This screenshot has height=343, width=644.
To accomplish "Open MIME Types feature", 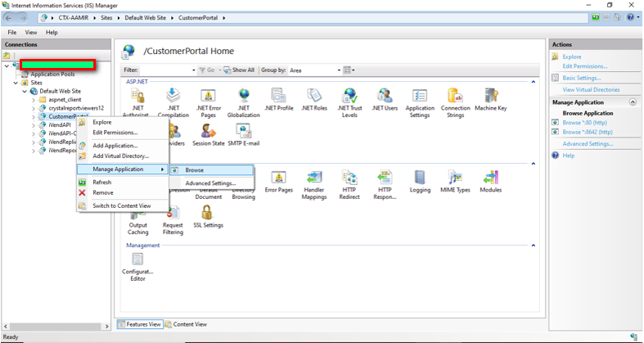I will click(455, 182).
